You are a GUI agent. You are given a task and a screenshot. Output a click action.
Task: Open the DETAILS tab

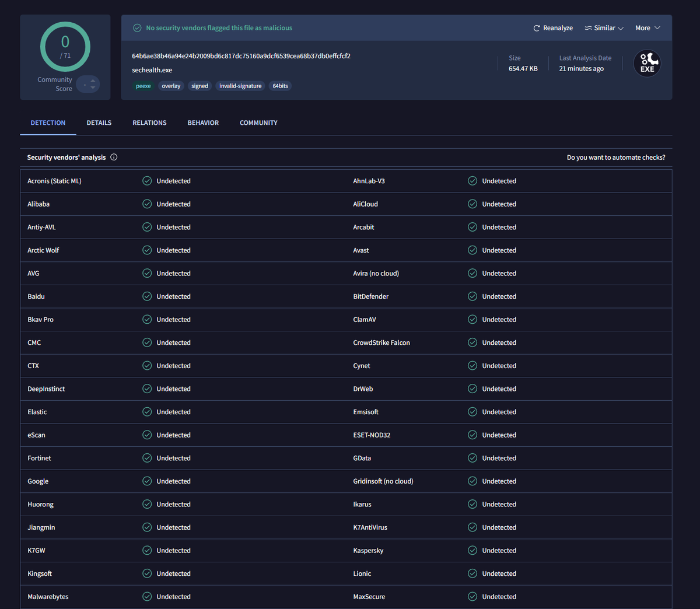coord(99,123)
